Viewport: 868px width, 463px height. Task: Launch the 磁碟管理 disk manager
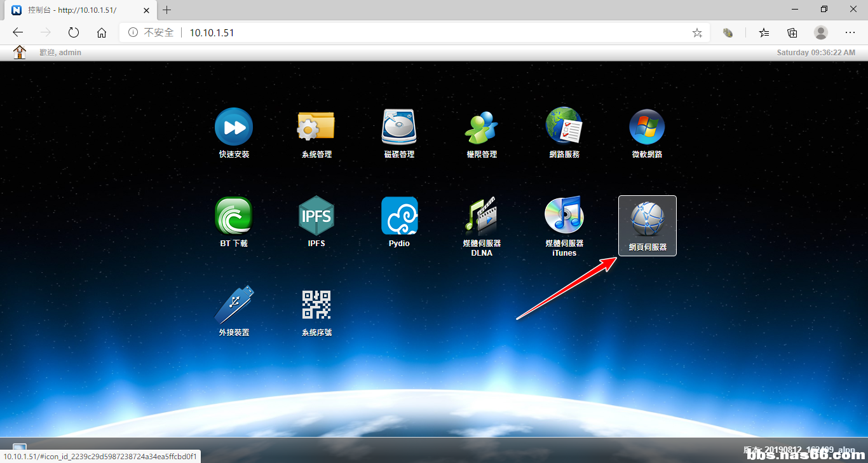coord(399,133)
